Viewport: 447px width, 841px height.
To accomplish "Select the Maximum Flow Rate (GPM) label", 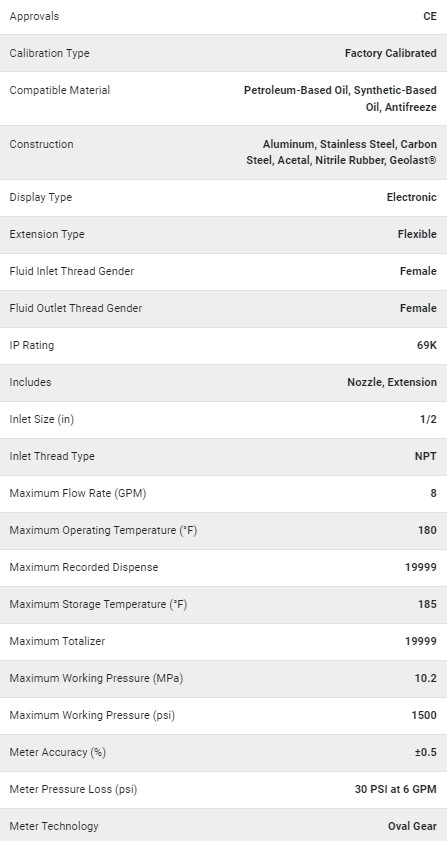I will (78, 493).
